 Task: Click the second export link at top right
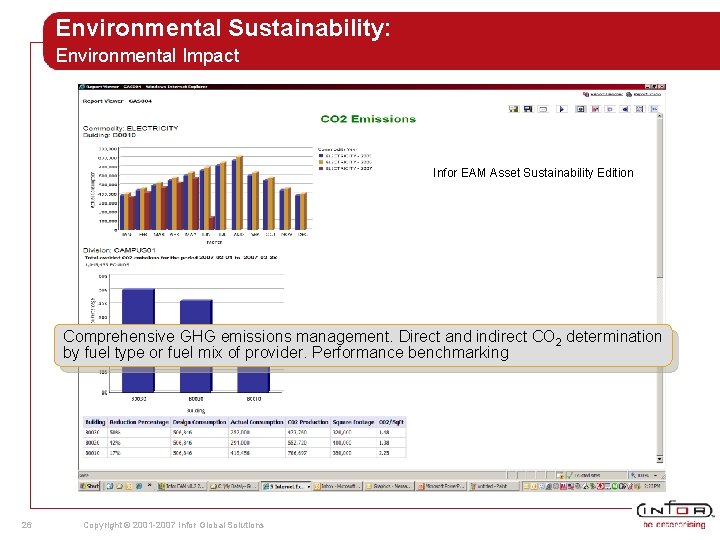coord(643,94)
